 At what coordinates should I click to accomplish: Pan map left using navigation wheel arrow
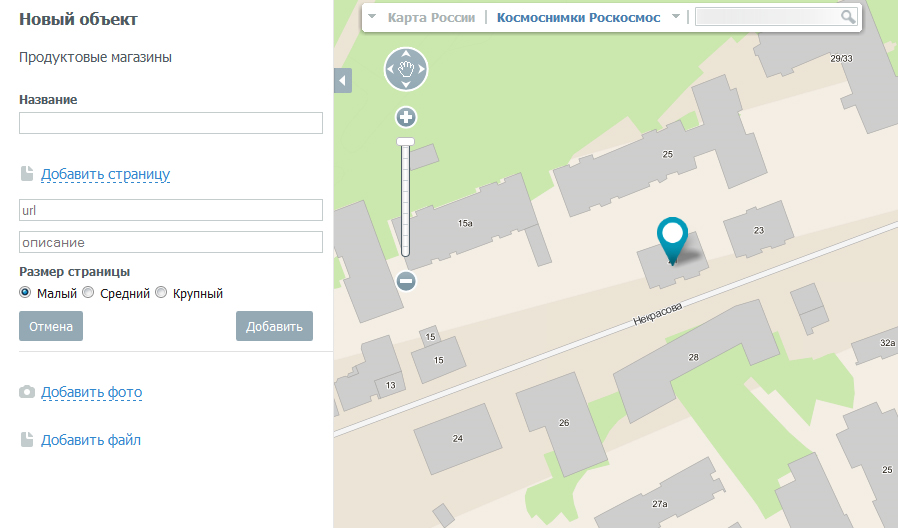[391, 69]
